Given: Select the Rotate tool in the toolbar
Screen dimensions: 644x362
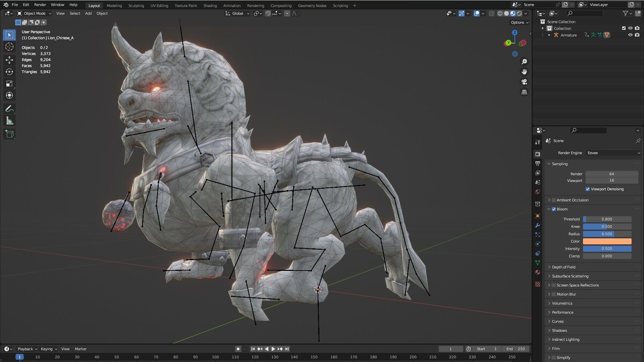Looking at the screenshot, I should (x=9, y=72).
